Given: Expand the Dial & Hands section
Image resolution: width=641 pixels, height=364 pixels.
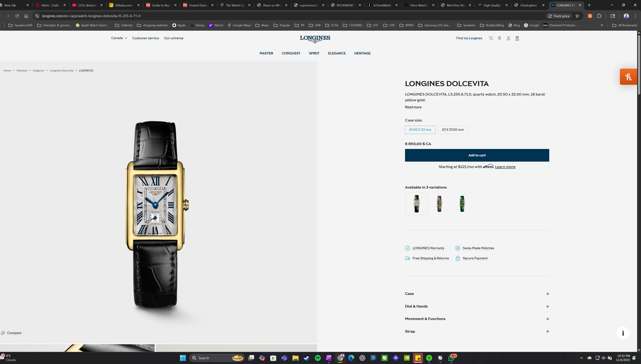Looking at the screenshot, I should (x=477, y=306).
